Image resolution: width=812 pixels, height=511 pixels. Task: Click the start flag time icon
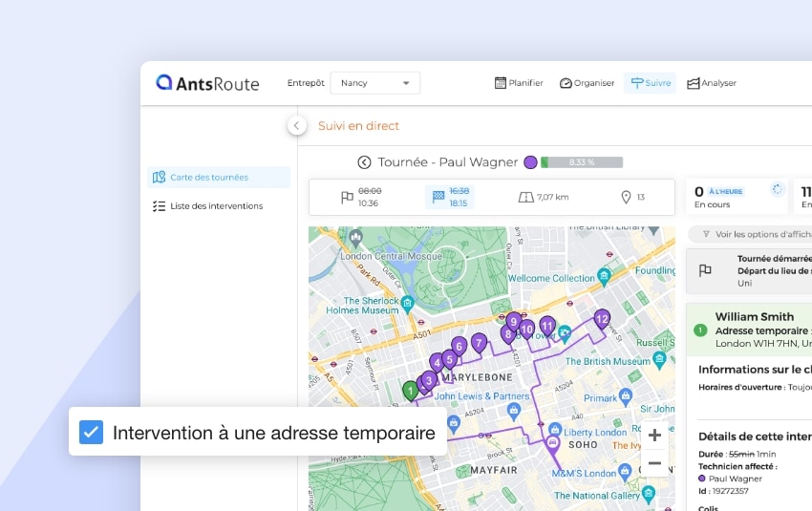coord(347,198)
